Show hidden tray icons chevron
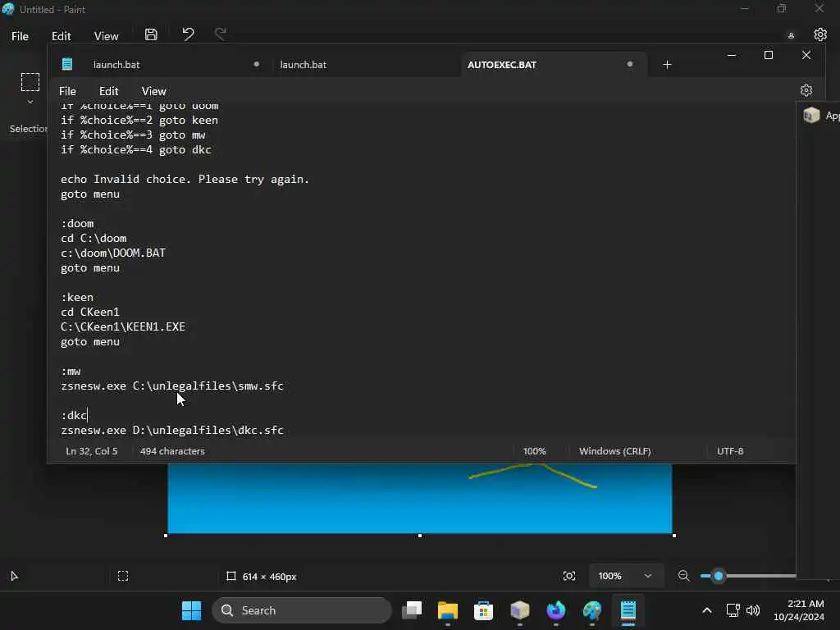 (x=706, y=610)
